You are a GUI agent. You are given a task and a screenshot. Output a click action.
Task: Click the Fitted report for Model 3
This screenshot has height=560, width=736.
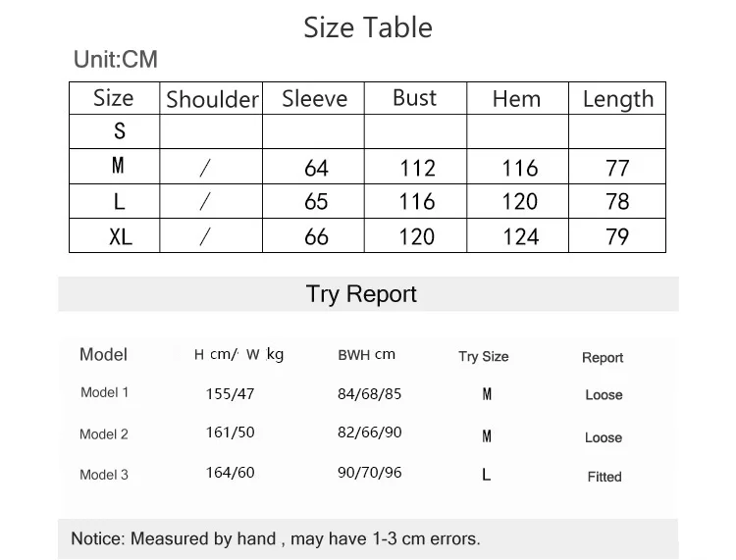tap(605, 477)
